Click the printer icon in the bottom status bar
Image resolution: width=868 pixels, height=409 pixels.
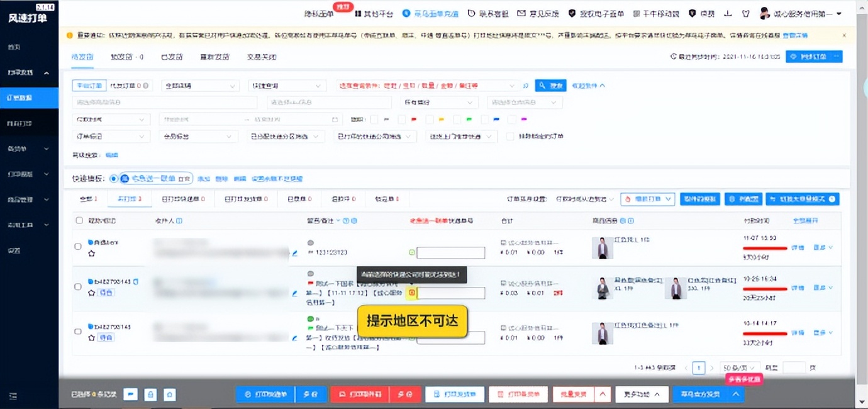150,394
